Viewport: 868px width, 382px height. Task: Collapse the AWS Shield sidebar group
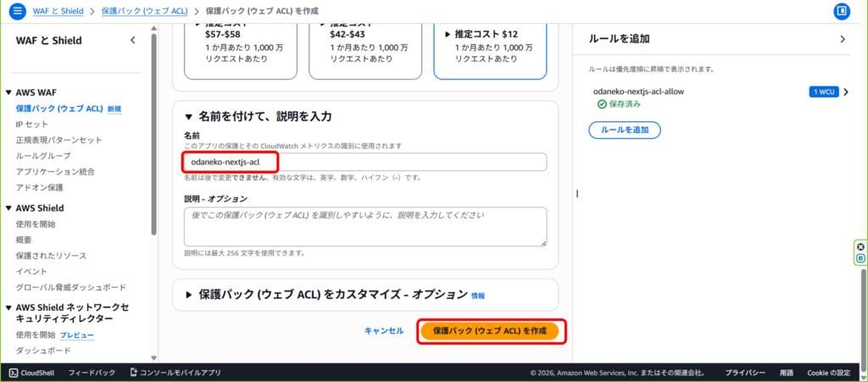pos(8,208)
